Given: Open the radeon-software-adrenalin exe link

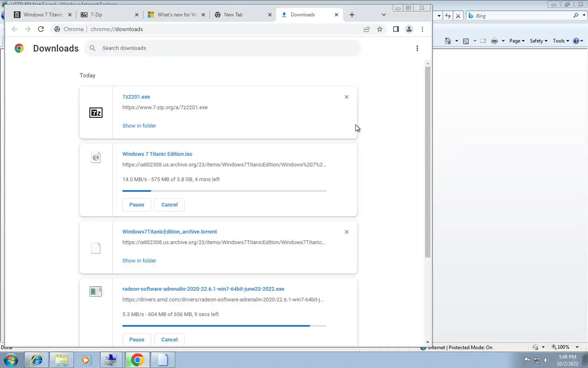Looking at the screenshot, I should [x=203, y=289].
